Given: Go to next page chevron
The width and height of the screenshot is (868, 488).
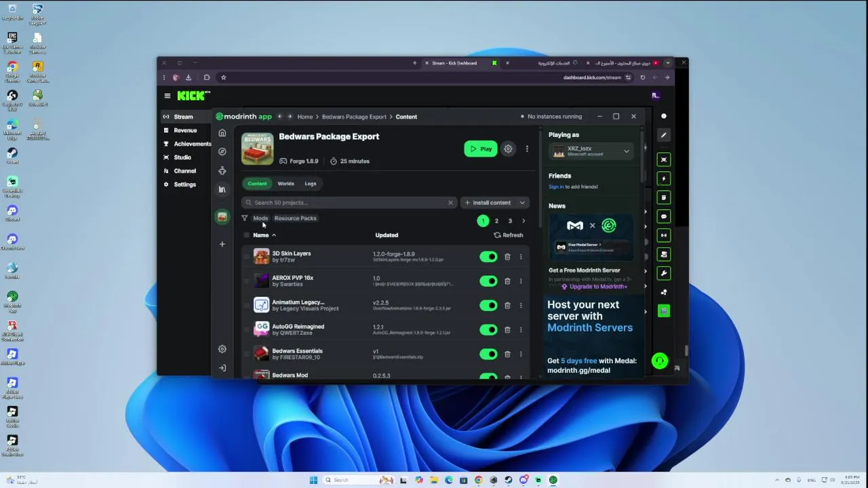Looking at the screenshot, I should tap(524, 221).
